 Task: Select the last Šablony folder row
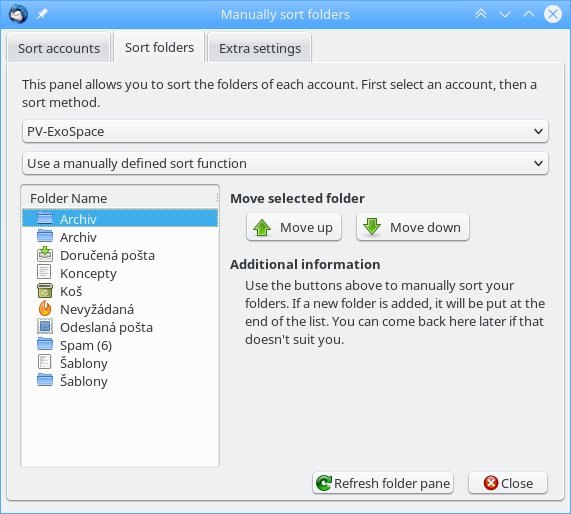click(120, 381)
